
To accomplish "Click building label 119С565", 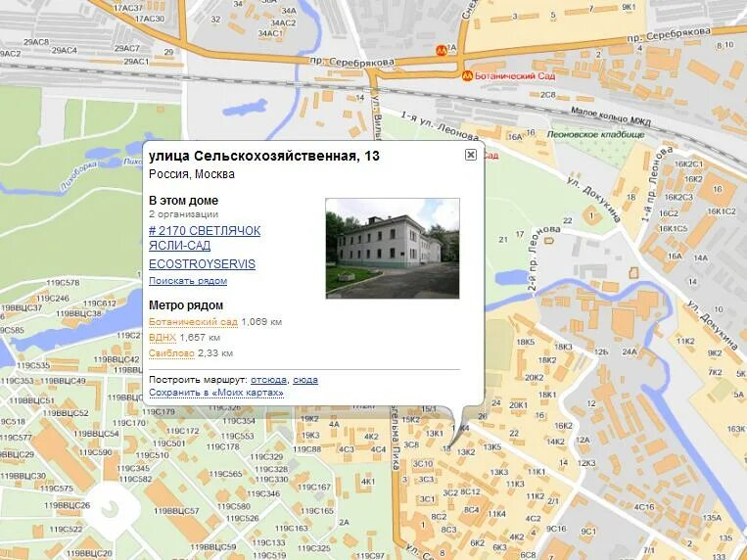I will [226, 474].
